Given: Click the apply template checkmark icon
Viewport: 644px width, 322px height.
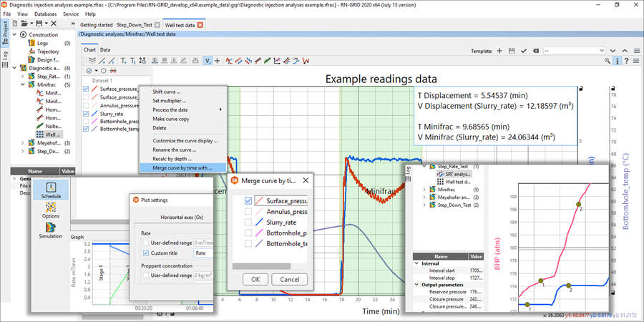Looking at the screenshot, I should click(x=524, y=51).
